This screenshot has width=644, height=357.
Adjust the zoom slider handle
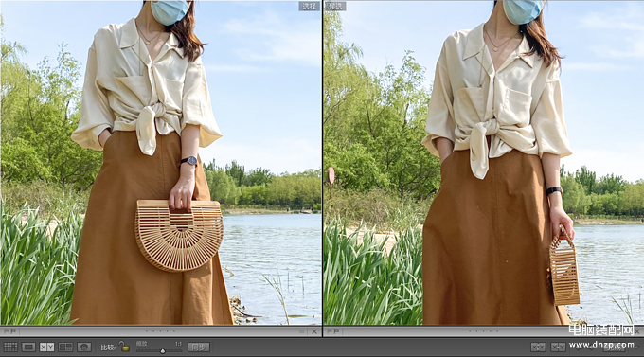tap(163, 350)
